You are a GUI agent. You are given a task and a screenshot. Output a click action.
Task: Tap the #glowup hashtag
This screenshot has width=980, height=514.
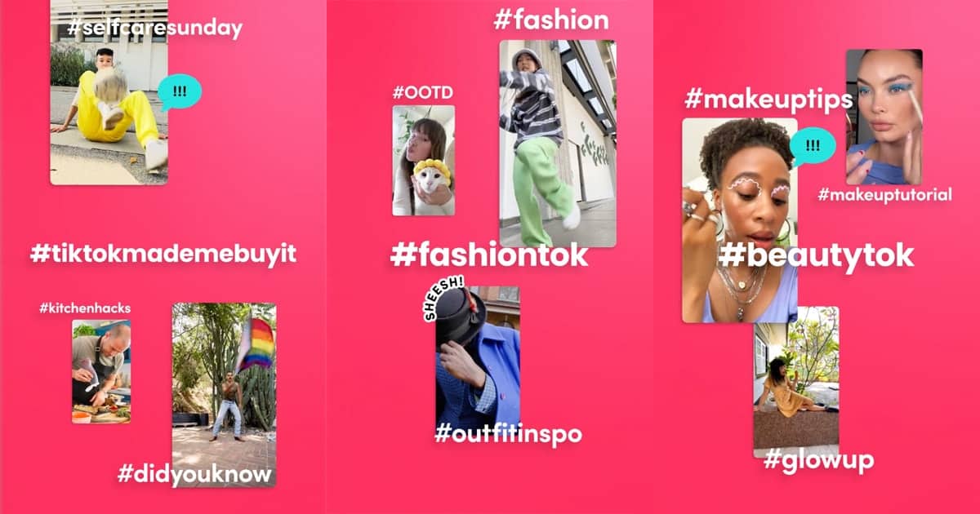point(818,459)
